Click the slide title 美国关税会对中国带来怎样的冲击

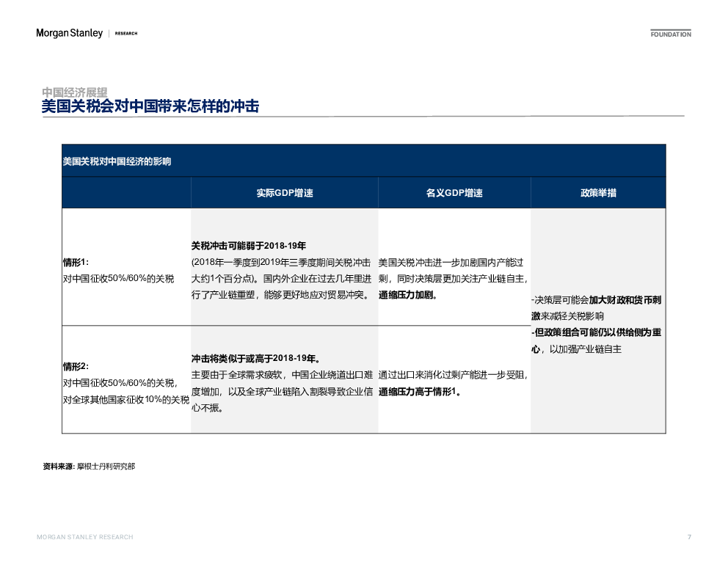[x=150, y=107]
